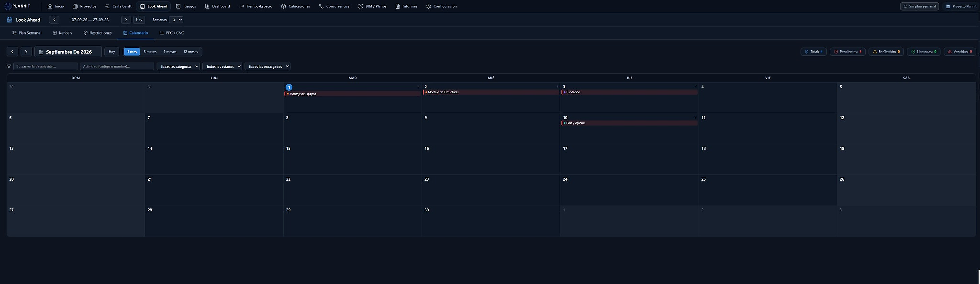Viewport: 980px width, 284px height.
Task: Select September 7 in the calendar
Action: 214,129
